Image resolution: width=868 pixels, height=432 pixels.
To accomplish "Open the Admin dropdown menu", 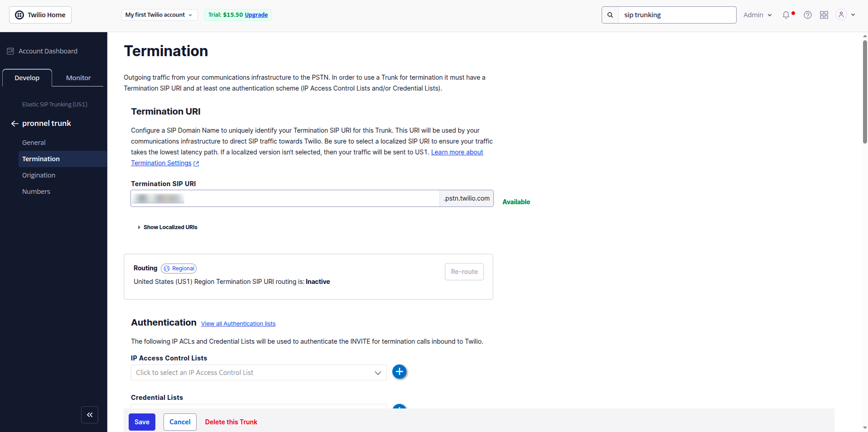I will (x=757, y=15).
